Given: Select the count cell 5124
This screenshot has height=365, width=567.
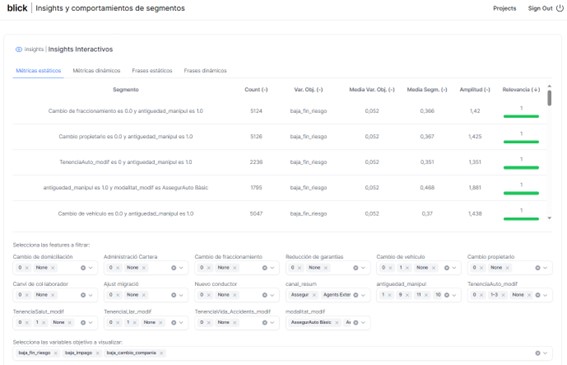Looking at the screenshot, I should click(256, 111).
